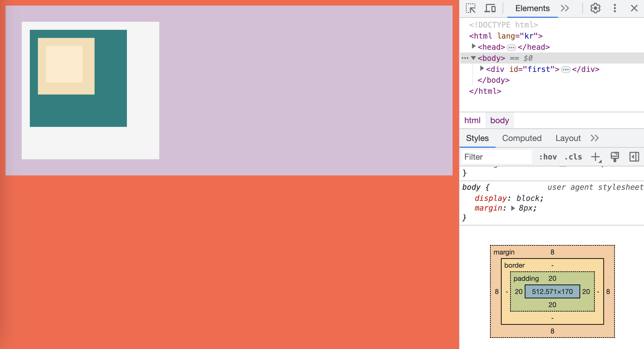
Task: Toggle the :hov element state panel
Action: [548, 157]
